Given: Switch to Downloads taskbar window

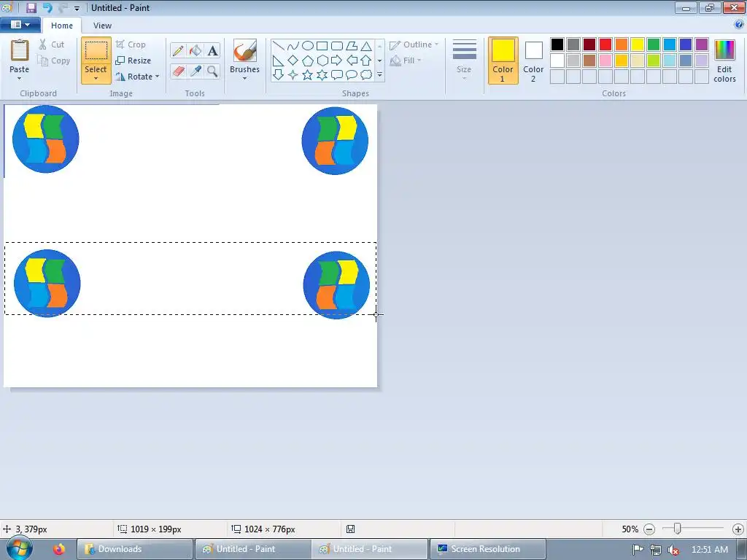Looking at the screenshot, I should (135, 549).
